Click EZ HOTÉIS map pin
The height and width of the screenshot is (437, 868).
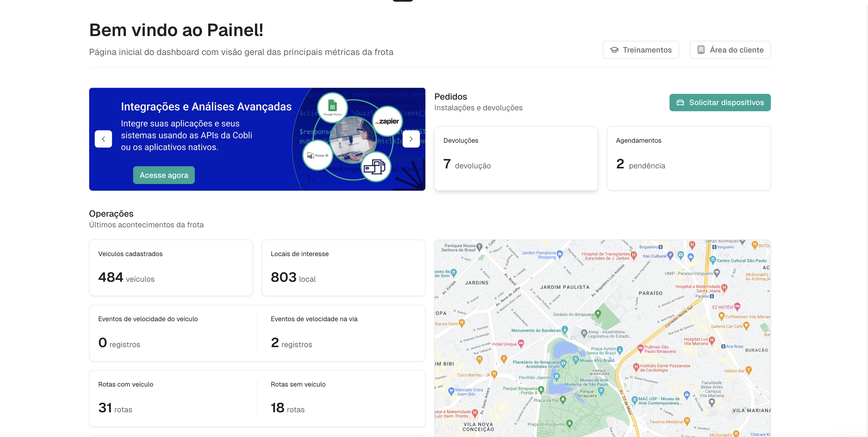(x=737, y=306)
